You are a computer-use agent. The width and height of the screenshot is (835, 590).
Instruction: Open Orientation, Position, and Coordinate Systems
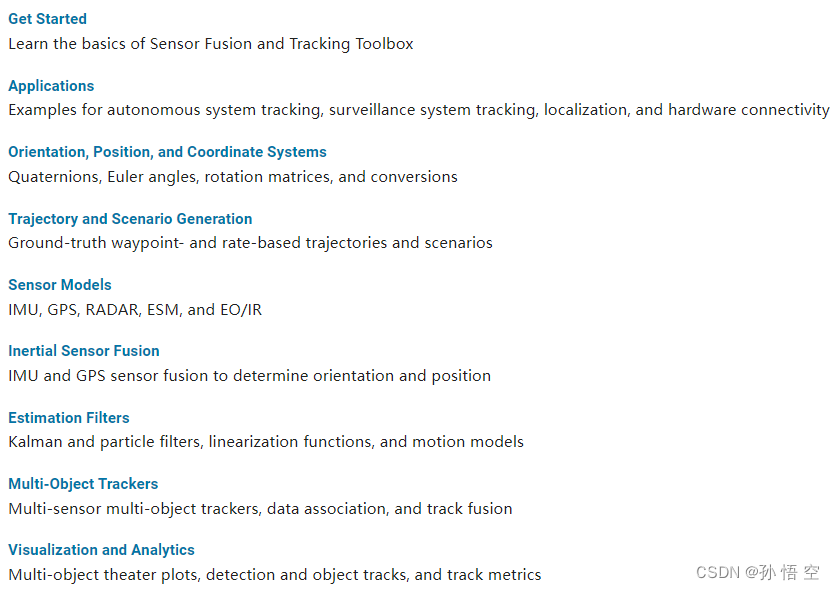tap(167, 152)
